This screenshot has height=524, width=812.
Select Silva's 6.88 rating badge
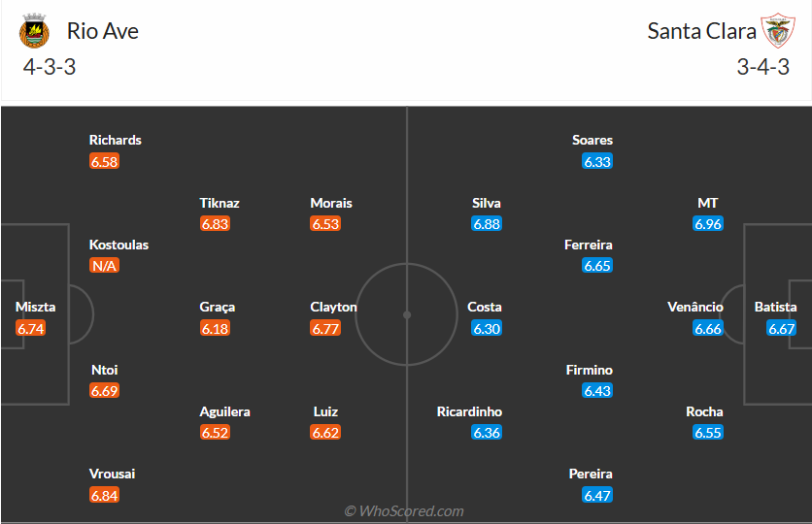click(x=487, y=223)
